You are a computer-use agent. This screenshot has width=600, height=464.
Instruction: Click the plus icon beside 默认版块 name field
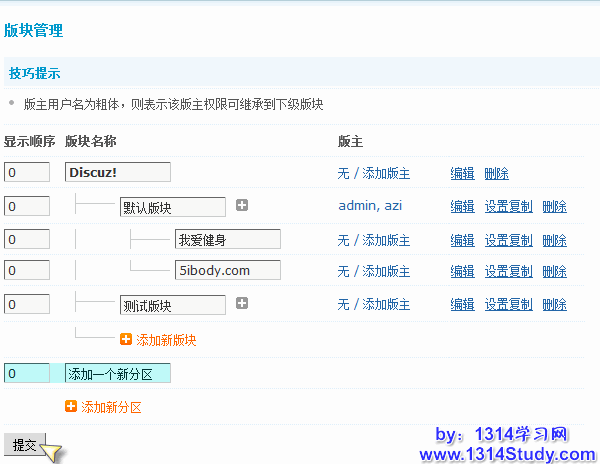pos(242,206)
